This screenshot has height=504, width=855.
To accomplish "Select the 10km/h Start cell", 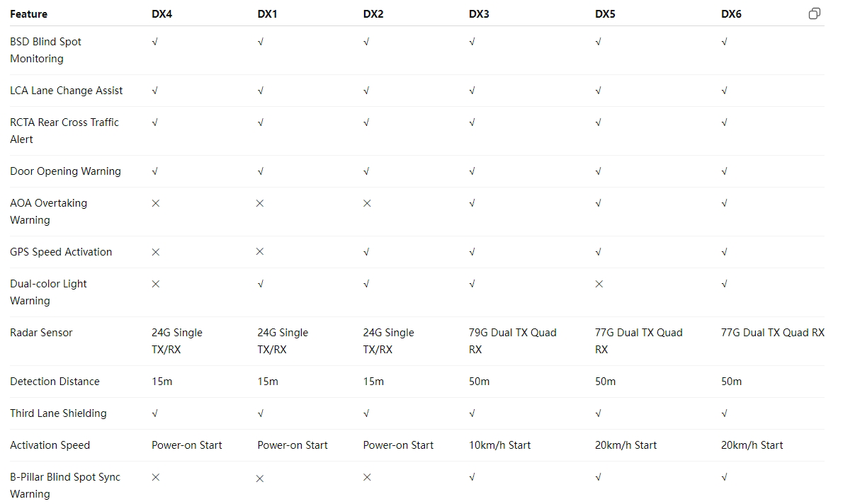I will [x=499, y=445].
